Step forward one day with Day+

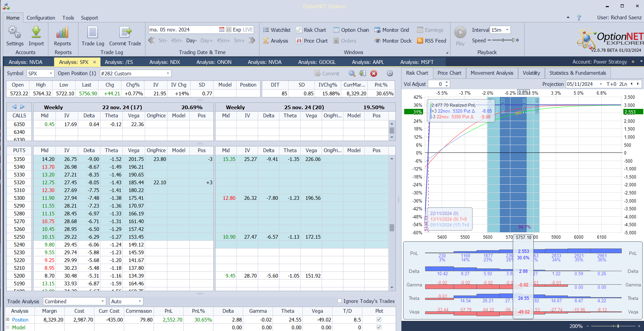click(x=207, y=41)
